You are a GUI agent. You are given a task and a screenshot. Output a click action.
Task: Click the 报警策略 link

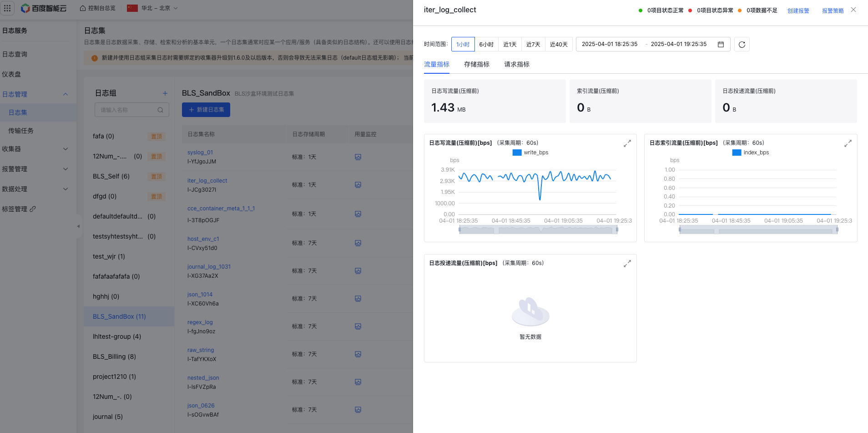[833, 10]
